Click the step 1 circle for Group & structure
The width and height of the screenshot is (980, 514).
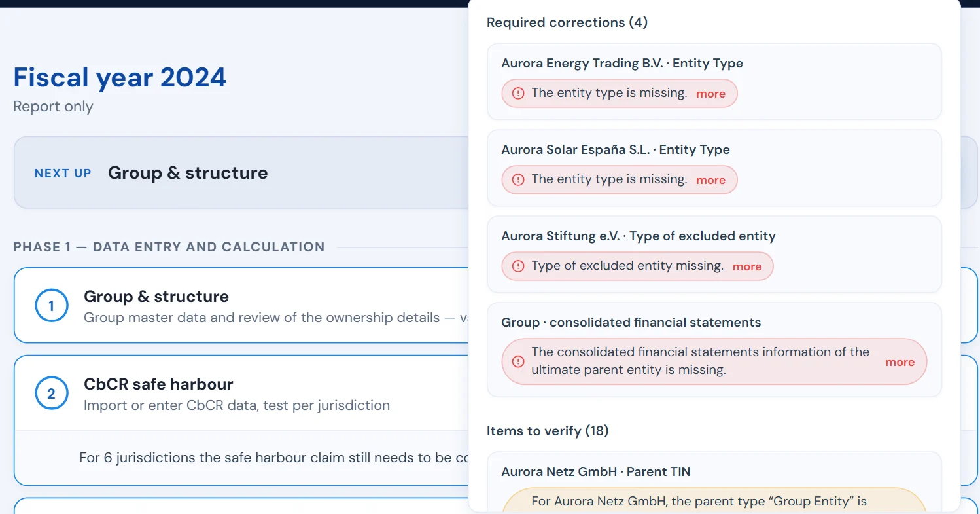click(52, 306)
